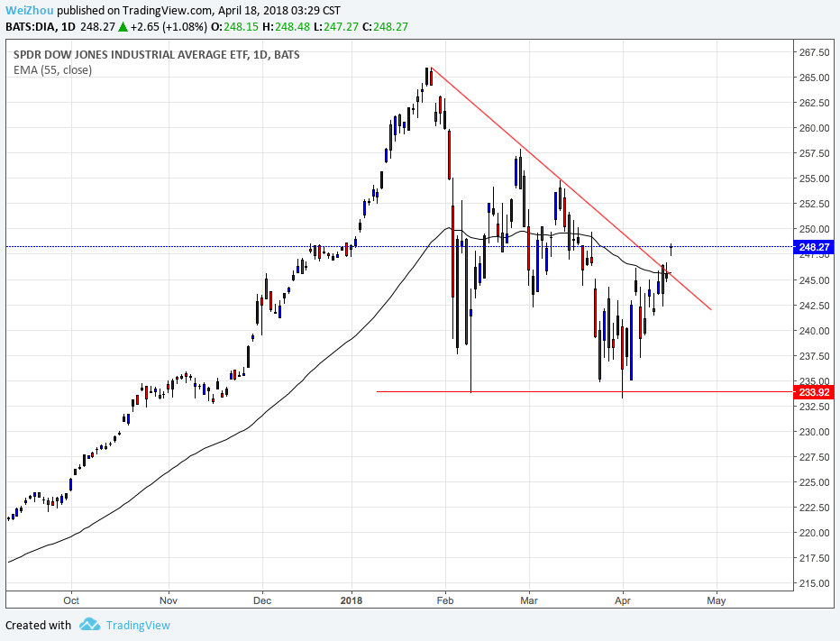This screenshot has height=641, width=840.
Task: Click the SPDR Dow Jones chart title
Action: click(157, 54)
